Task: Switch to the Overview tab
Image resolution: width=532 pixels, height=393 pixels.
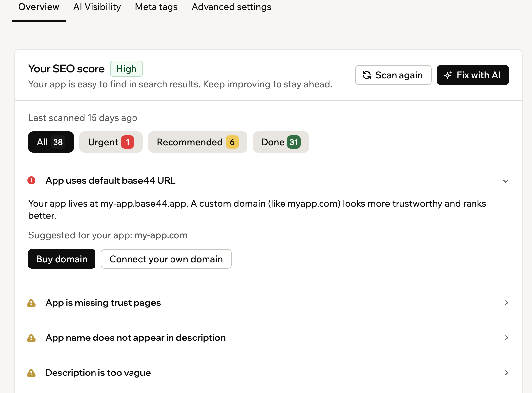Action: click(39, 7)
